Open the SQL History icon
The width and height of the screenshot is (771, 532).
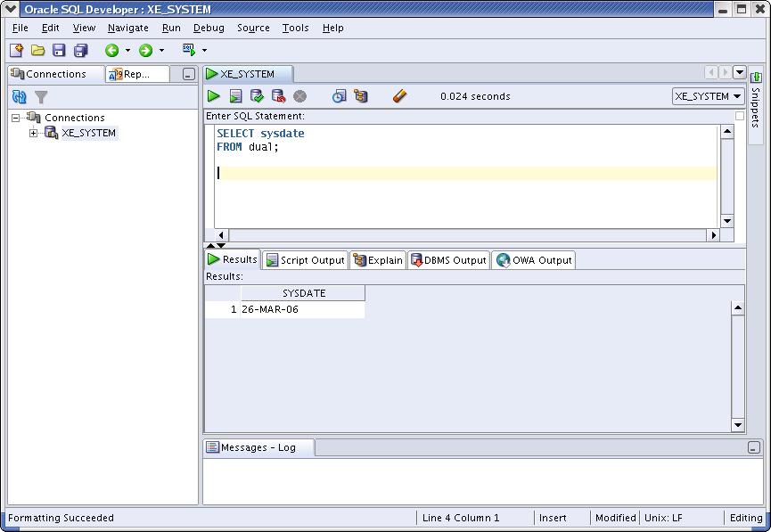click(339, 96)
